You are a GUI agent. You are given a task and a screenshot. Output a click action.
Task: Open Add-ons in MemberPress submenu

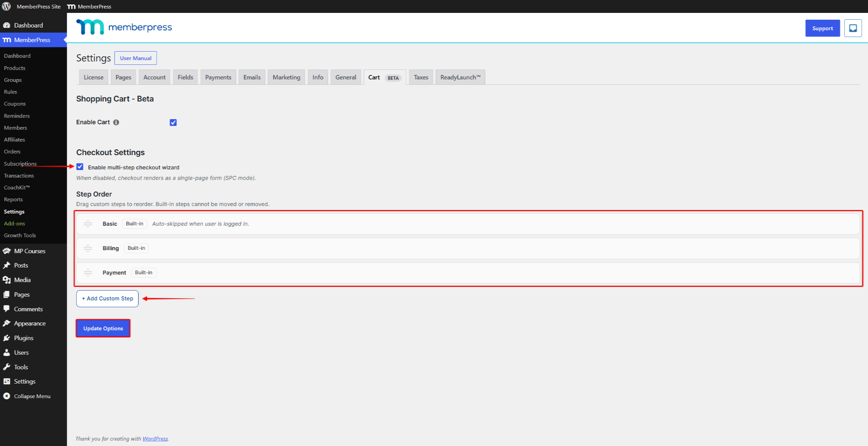click(15, 223)
